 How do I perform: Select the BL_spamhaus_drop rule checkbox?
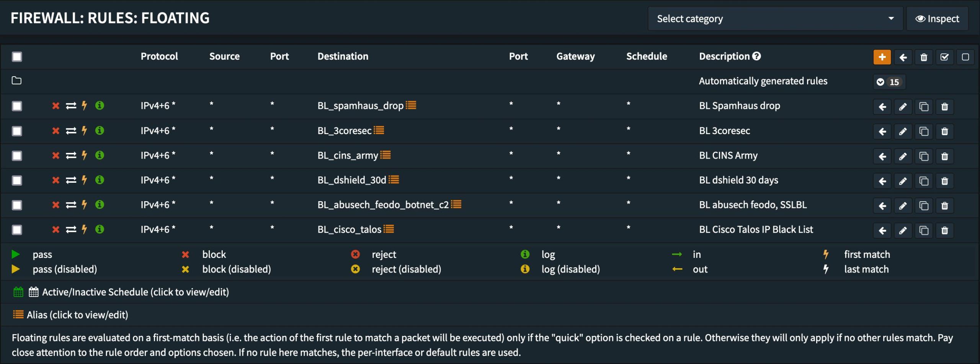[x=17, y=106]
